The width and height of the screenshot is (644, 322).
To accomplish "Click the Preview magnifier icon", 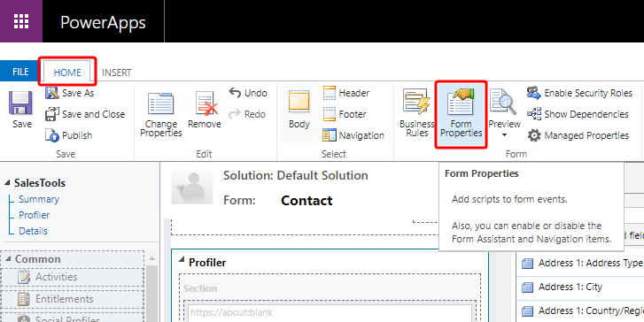I will click(504, 103).
